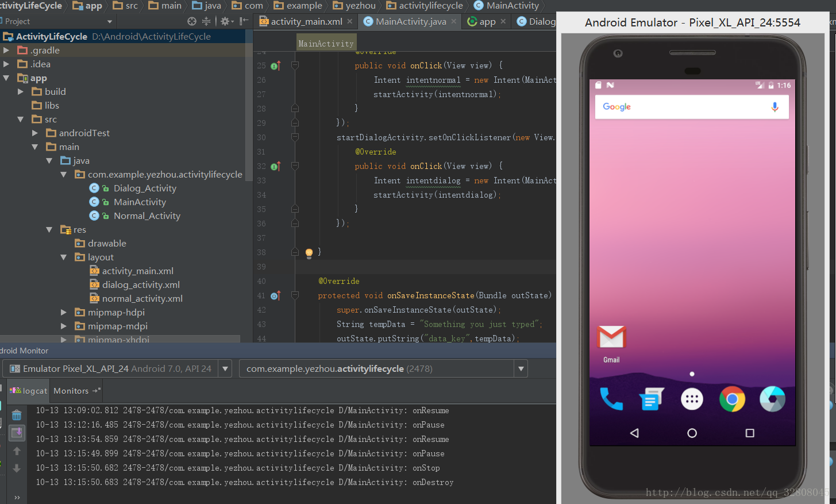This screenshot has height=504, width=836.
Task: Collapse the src folder
Action: (x=21, y=119)
